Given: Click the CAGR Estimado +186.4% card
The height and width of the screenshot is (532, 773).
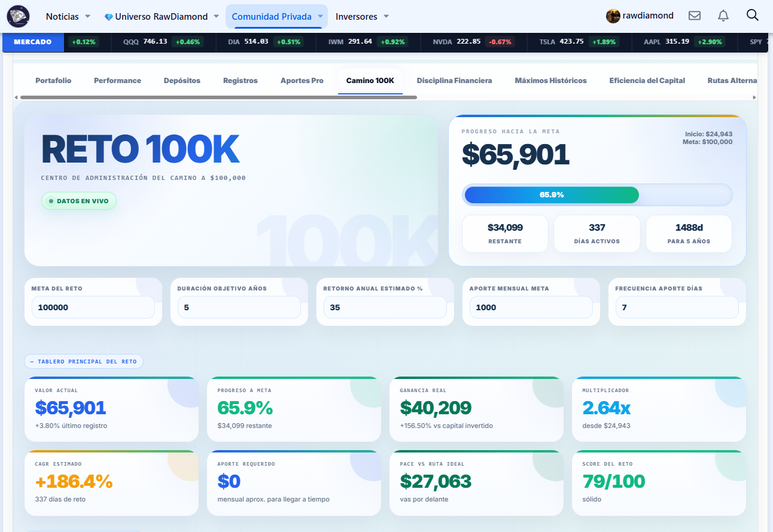Looking at the screenshot, I should (x=111, y=483).
